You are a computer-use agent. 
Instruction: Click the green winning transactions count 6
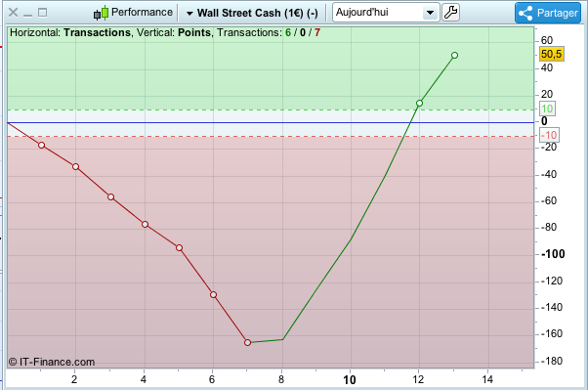(288, 32)
